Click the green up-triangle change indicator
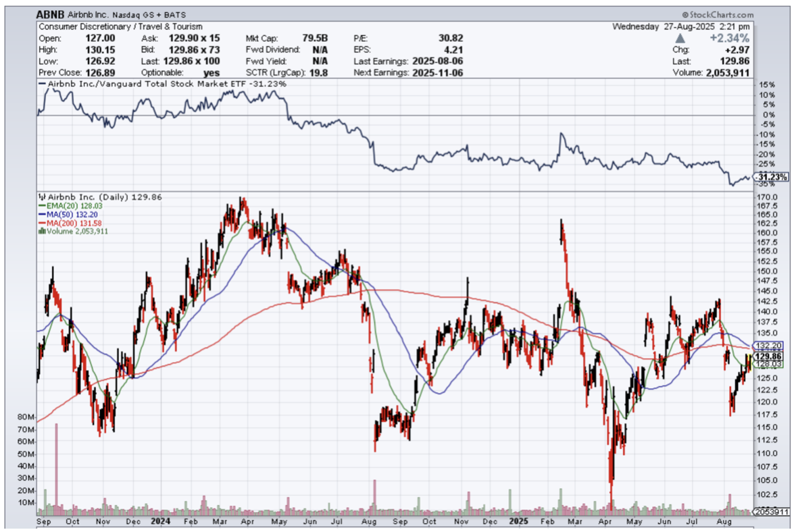 pyautogui.click(x=680, y=38)
